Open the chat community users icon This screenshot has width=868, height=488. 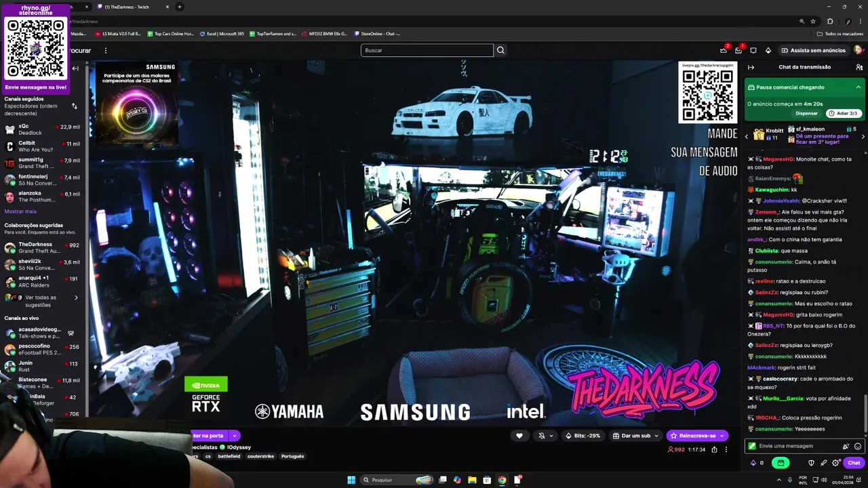[859, 67]
